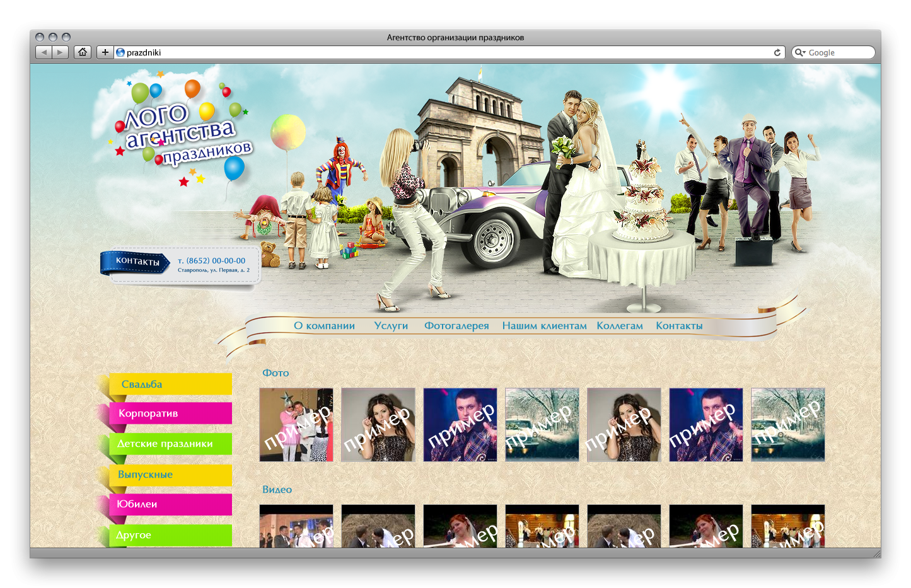Close the browser window
Viewport: 911px width, 588px height.
[x=40, y=37]
